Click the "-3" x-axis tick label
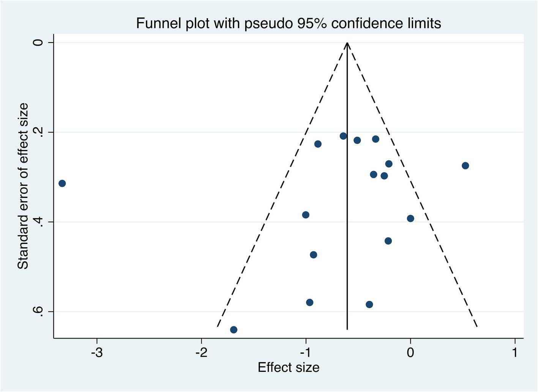The width and height of the screenshot is (538, 392). click(97, 353)
